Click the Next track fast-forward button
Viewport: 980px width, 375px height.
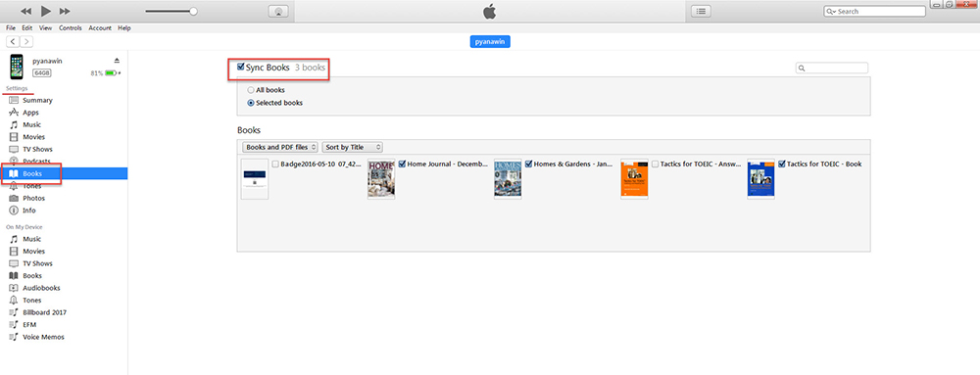(x=65, y=11)
